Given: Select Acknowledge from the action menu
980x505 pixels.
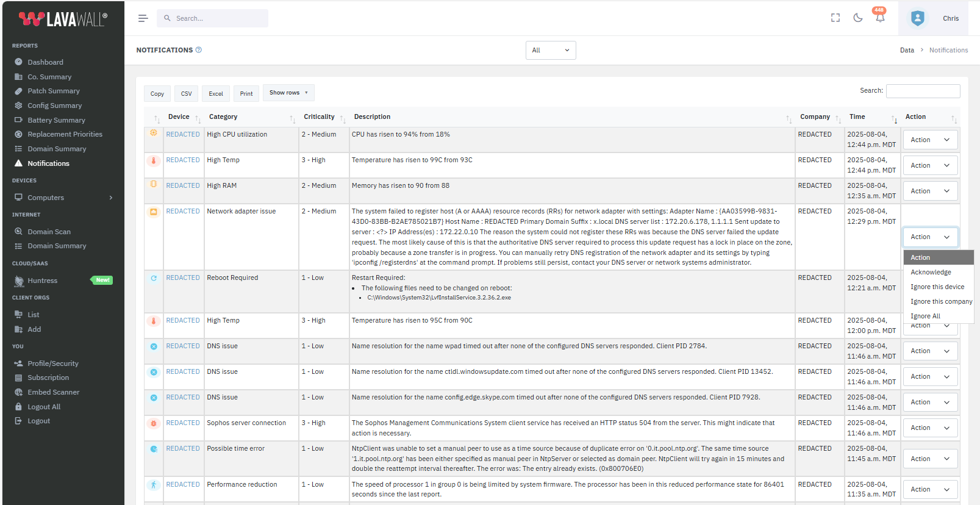Looking at the screenshot, I should click(931, 272).
